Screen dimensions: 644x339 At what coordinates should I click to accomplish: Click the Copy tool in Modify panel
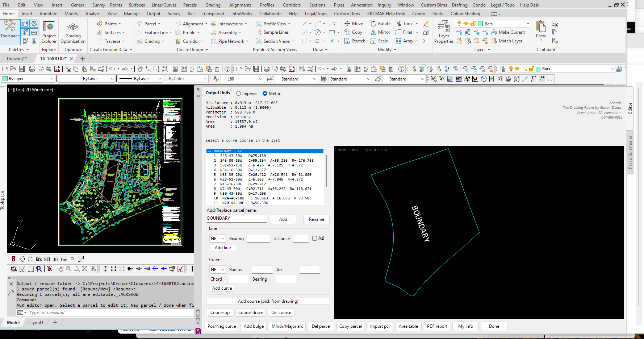(353, 32)
